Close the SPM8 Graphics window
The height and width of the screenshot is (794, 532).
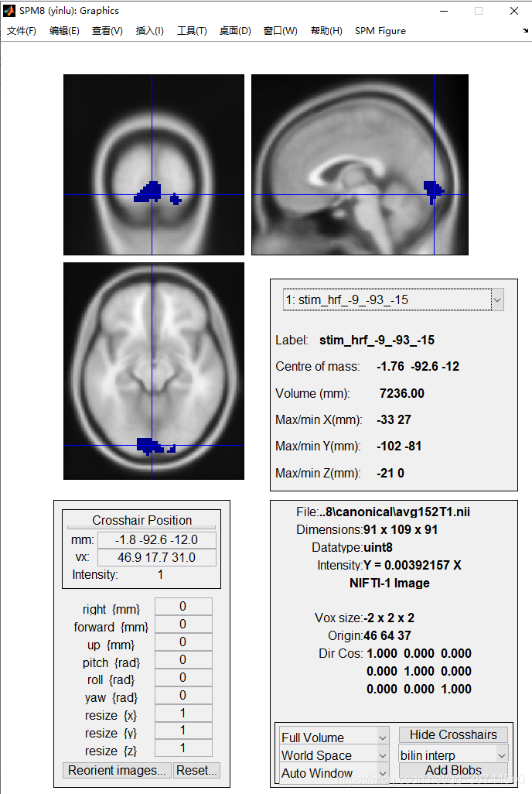point(514,11)
